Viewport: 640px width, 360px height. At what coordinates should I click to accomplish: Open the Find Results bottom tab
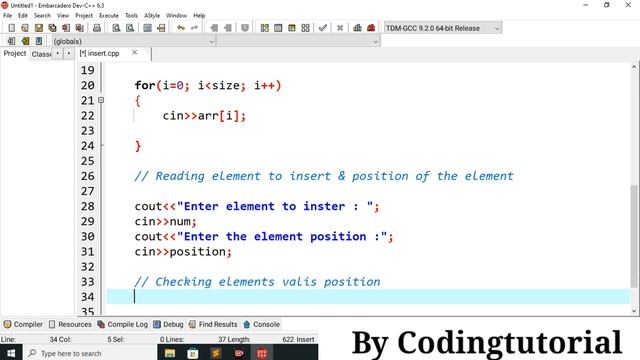tap(213, 324)
